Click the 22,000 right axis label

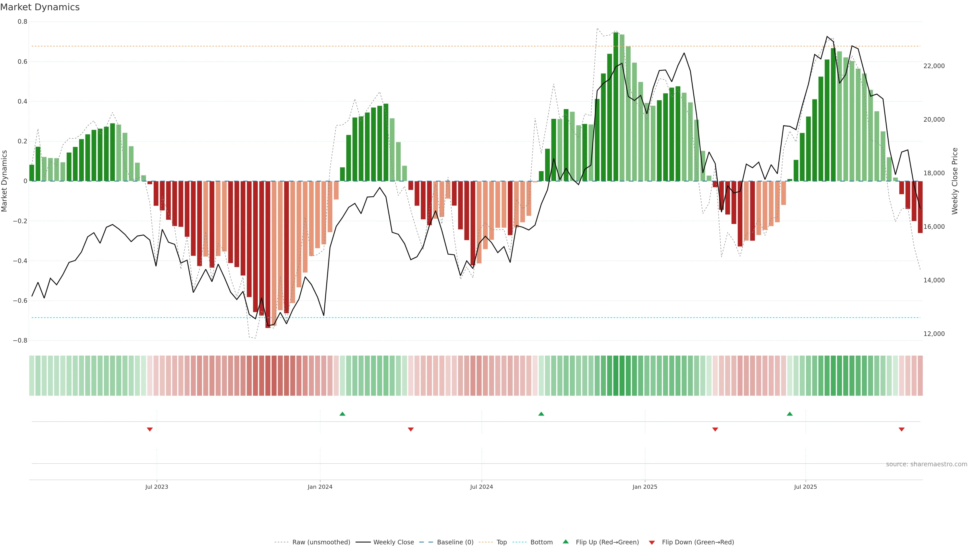click(934, 66)
